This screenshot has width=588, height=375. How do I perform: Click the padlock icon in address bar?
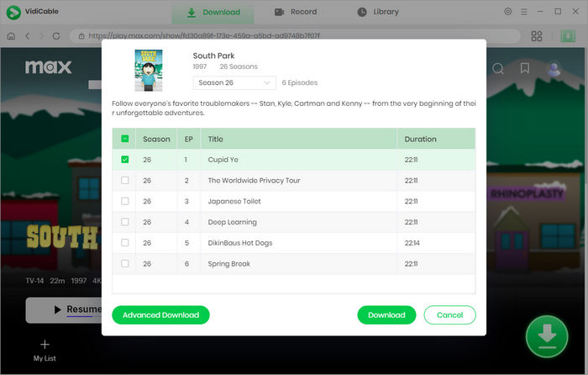[x=81, y=36]
